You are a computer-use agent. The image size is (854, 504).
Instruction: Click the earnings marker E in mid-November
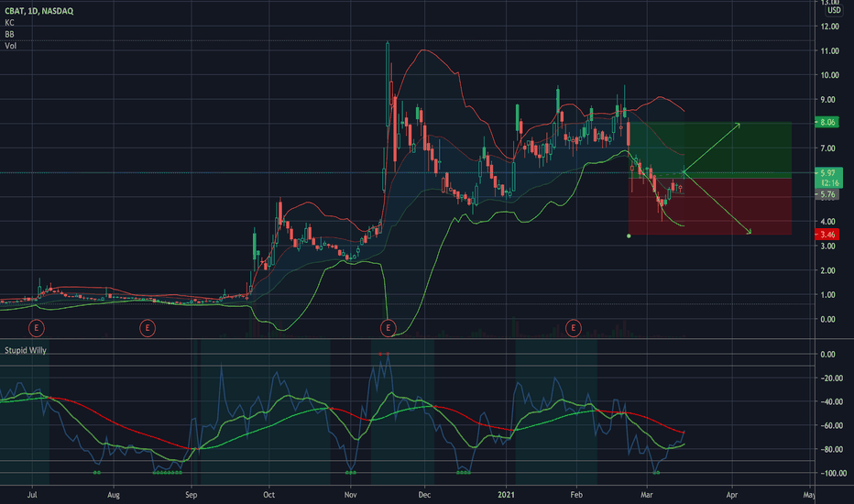[x=388, y=328]
